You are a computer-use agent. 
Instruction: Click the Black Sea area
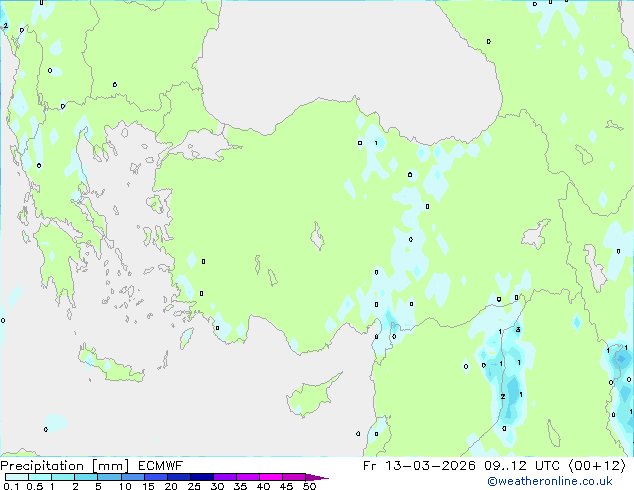pyautogui.click(x=350, y=60)
